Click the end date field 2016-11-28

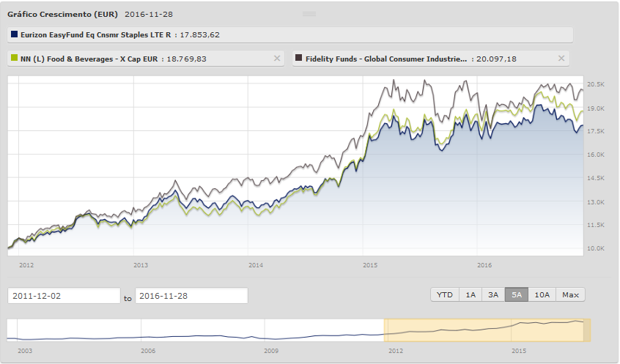click(191, 296)
